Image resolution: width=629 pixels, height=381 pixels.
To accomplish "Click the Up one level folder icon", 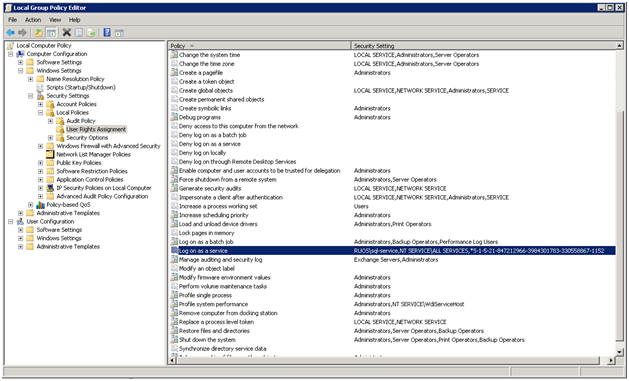I will pos(38,32).
